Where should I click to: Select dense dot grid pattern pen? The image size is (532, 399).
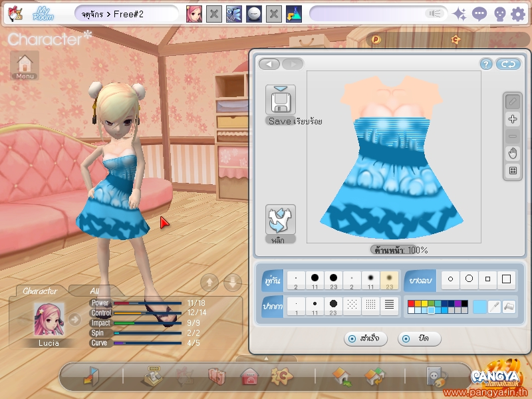[370, 307]
